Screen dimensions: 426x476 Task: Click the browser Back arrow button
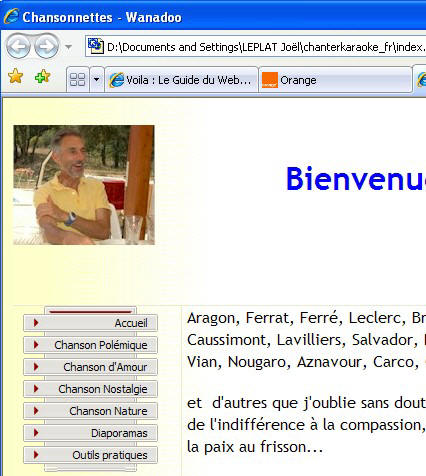pos(18,46)
